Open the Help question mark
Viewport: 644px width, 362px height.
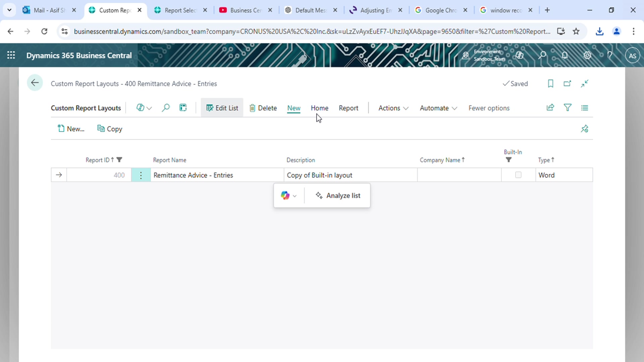pyautogui.click(x=610, y=55)
